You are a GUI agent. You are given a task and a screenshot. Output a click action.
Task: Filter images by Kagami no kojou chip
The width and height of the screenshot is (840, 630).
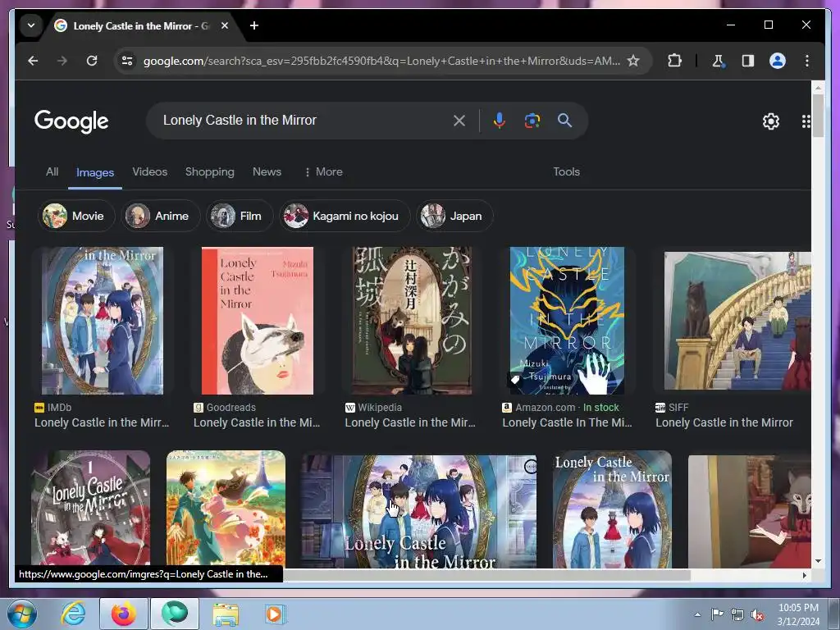(x=345, y=216)
